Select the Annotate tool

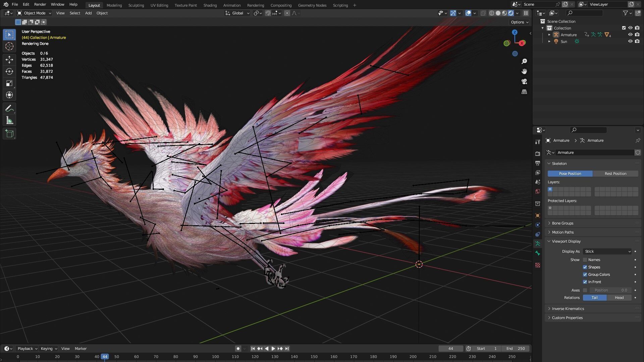9,109
